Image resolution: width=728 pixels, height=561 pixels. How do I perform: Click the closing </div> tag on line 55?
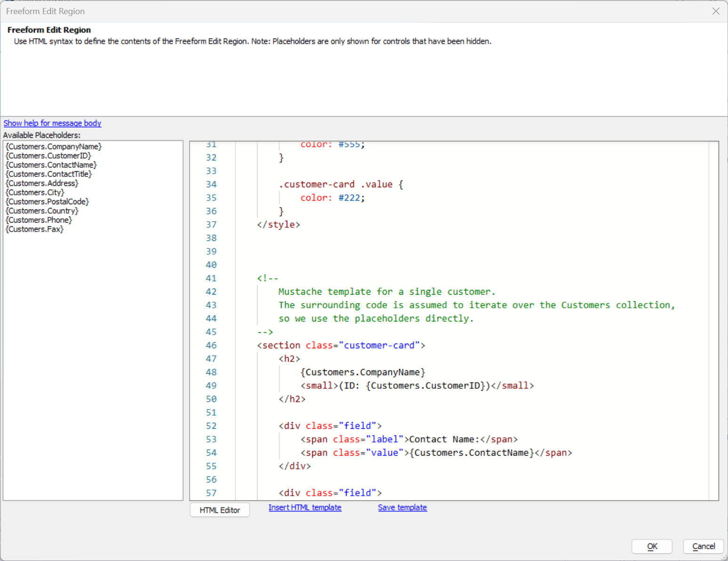(x=295, y=466)
